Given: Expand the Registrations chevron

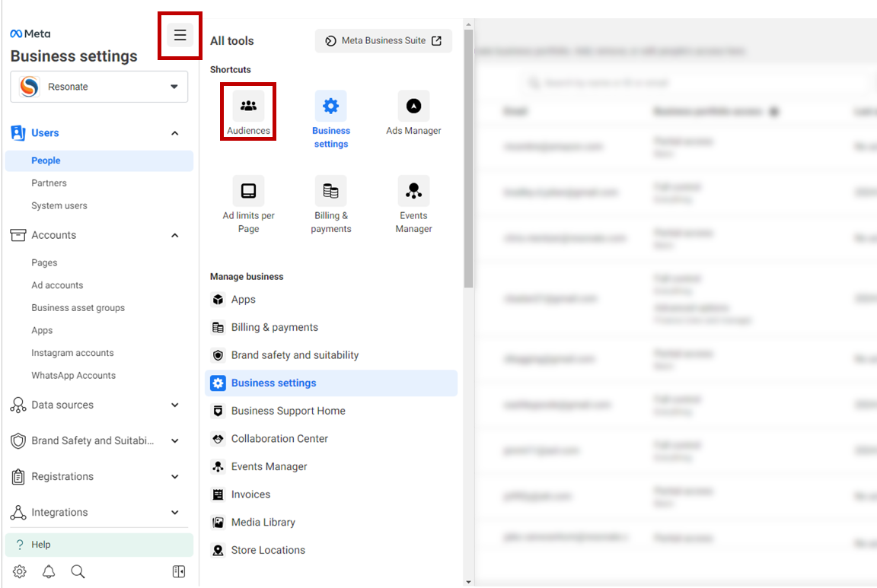Looking at the screenshot, I should [x=175, y=476].
